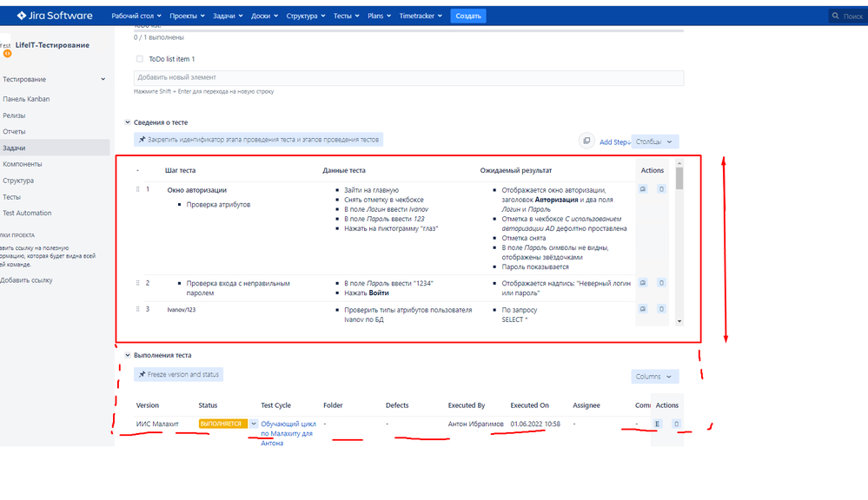Image resolution: width=868 pixels, height=500 pixels.
Task: Click the Jira Software logo
Action: click(x=54, y=16)
